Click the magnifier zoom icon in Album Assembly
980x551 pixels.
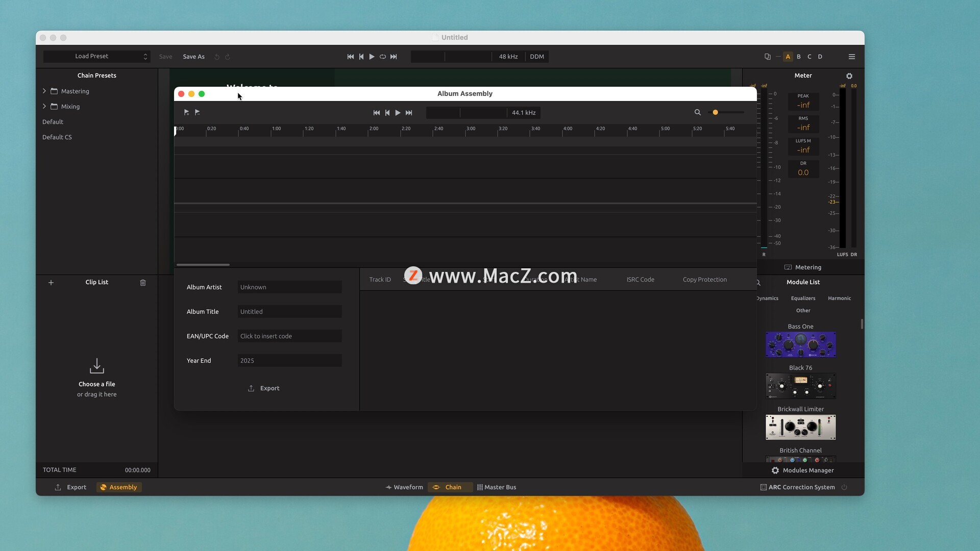698,112
